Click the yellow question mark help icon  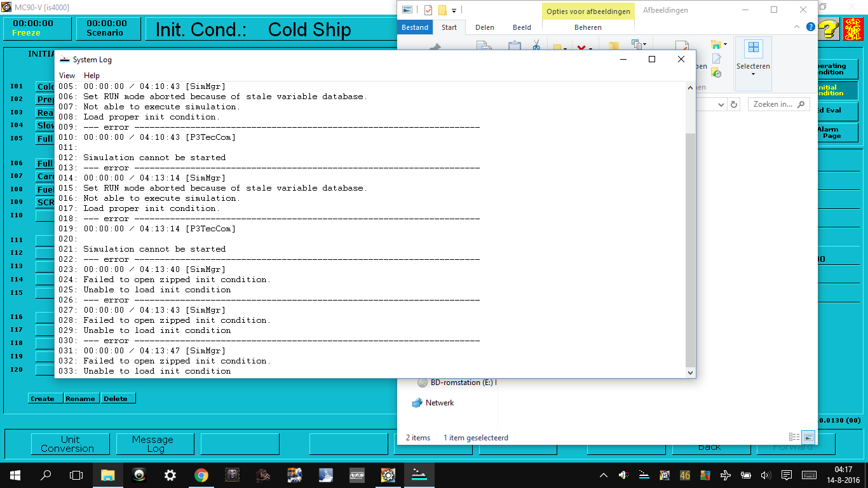coord(829,29)
